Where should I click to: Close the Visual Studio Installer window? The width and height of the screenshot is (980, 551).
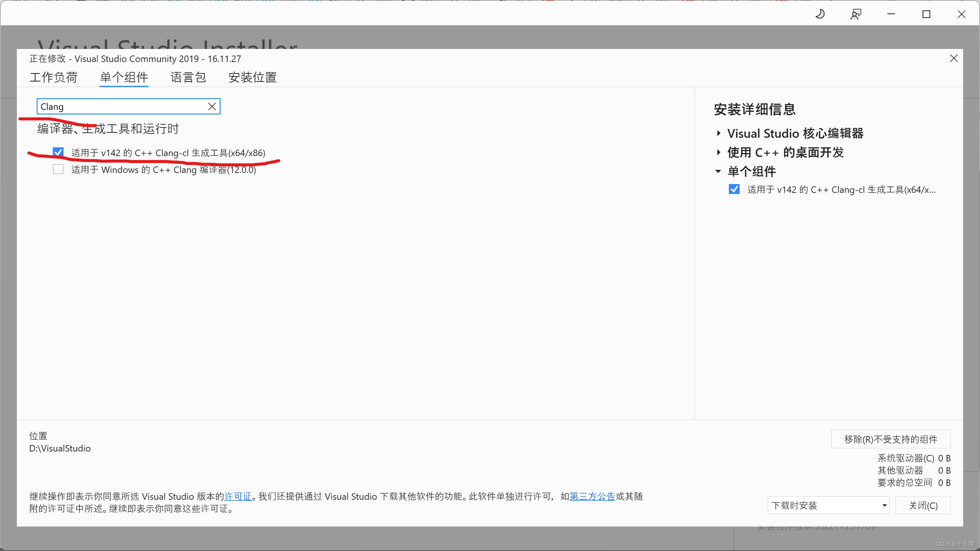point(962,15)
